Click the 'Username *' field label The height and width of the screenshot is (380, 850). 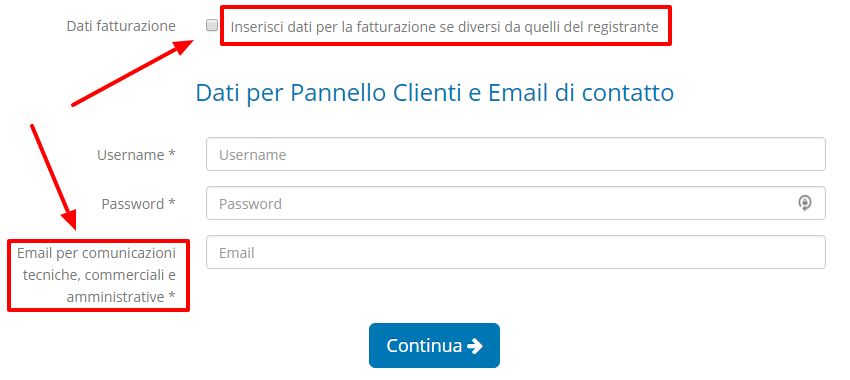pyautogui.click(x=136, y=155)
